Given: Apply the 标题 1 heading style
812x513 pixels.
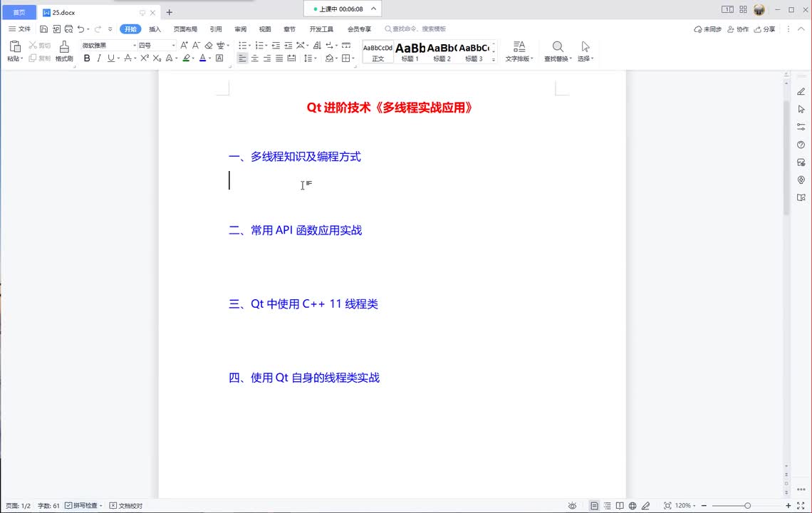Looking at the screenshot, I should point(410,51).
